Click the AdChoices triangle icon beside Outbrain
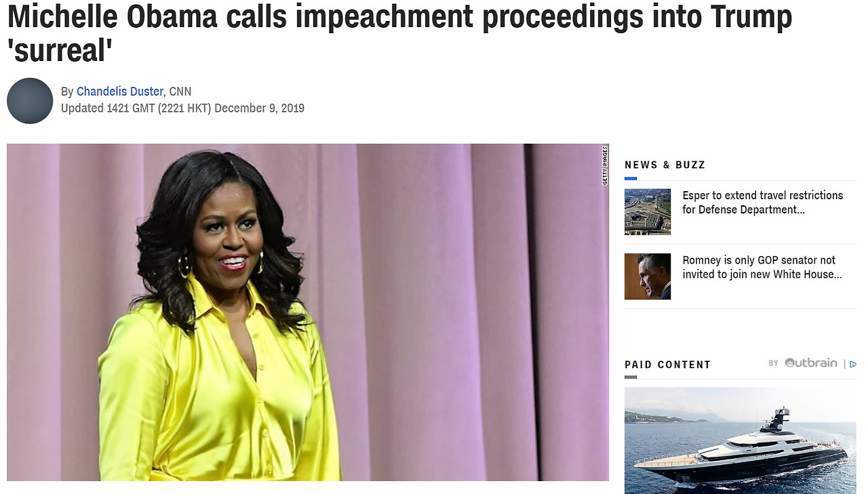868x494 pixels. [853, 364]
